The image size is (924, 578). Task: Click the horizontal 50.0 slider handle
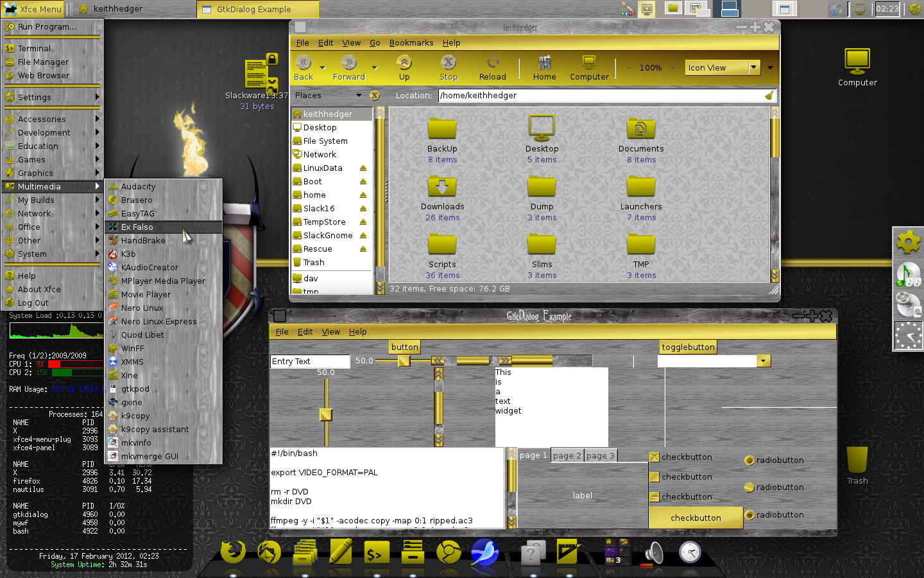(x=404, y=361)
